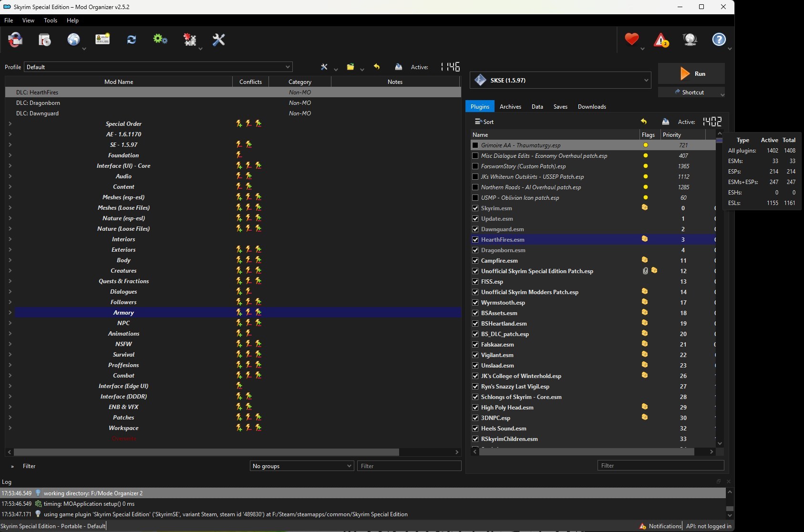Enable Misc Dialogue Edits Economy Overhaul patch
Screen dimensions: 804x532
click(x=475, y=155)
